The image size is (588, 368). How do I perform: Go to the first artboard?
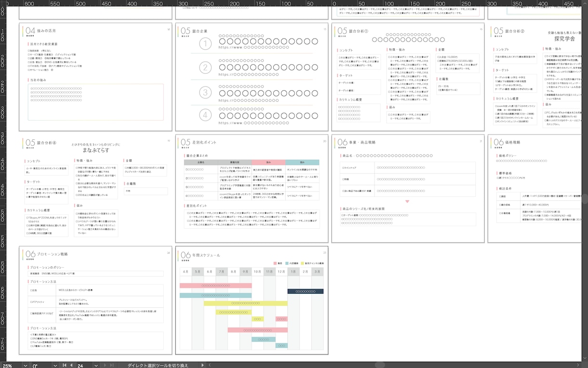tap(65, 365)
